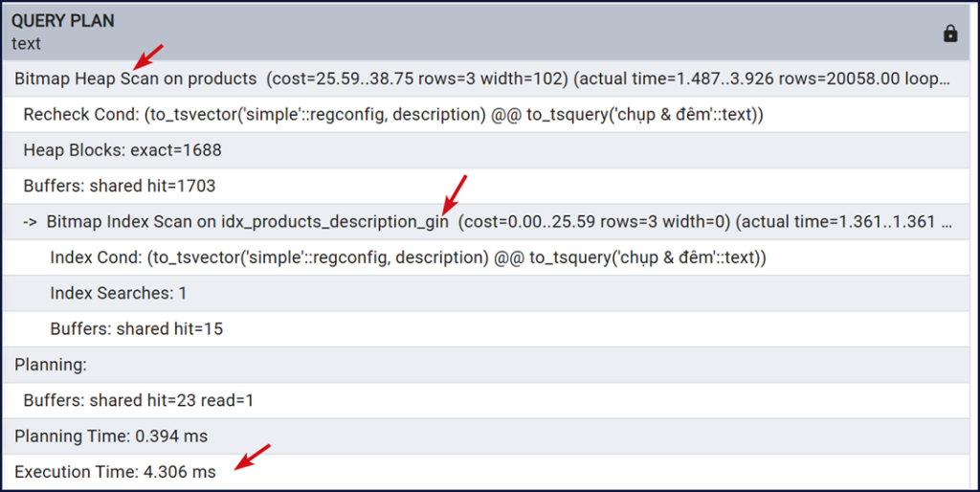Select the Recheck Cond row
The width and height of the screenshot is (980, 492).
pos(392,115)
